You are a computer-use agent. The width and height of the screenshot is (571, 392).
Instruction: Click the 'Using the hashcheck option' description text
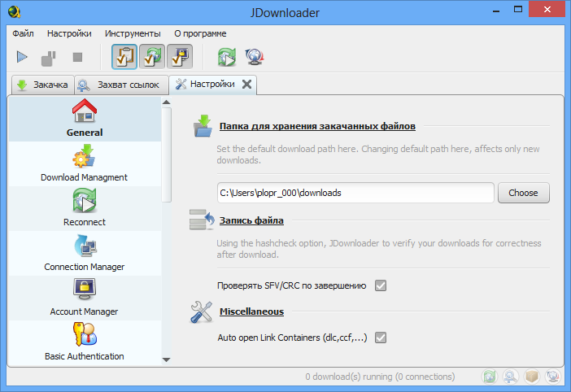tap(379, 249)
